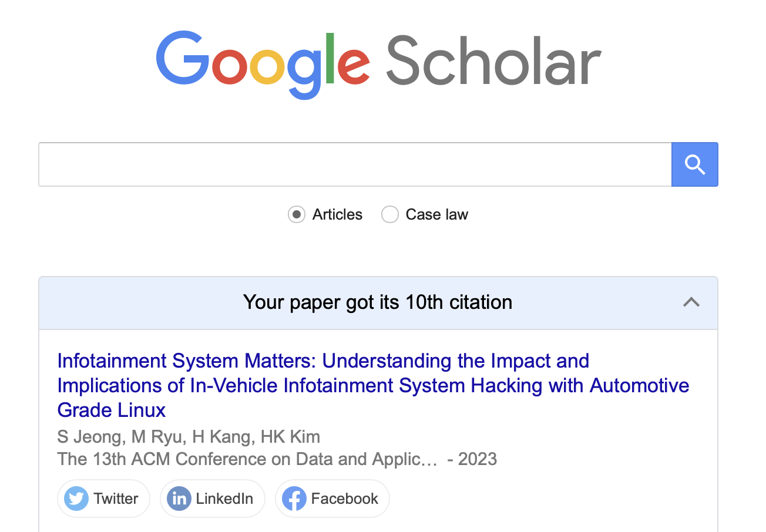Share the paper via LinkedIn label
Screen dimensions: 766x532
click(224, 499)
